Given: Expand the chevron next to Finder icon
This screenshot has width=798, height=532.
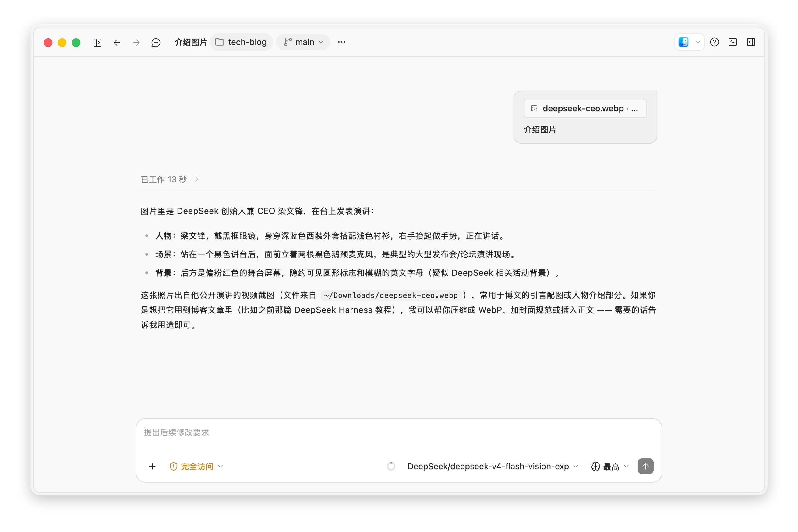Looking at the screenshot, I should pyautogui.click(x=698, y=42).
